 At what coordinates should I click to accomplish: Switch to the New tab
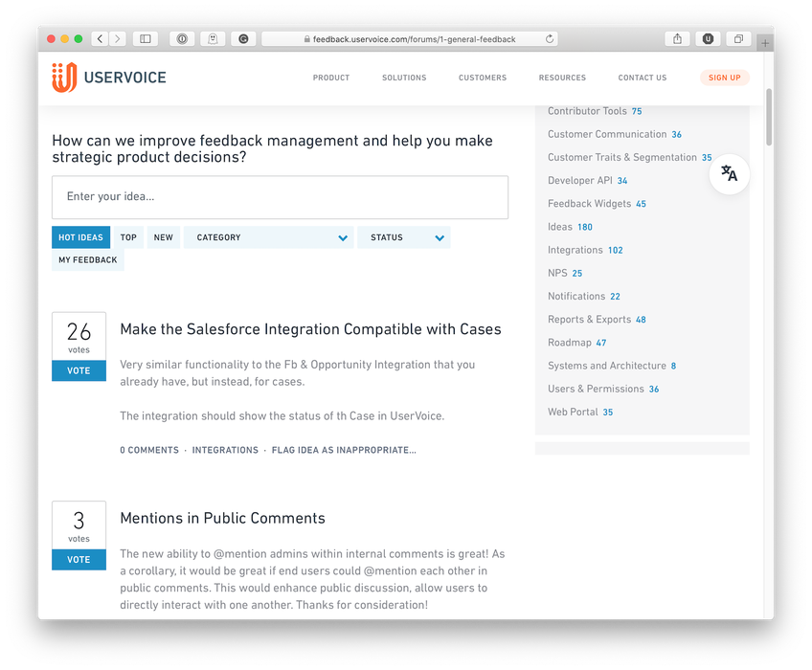pos(163,237)
